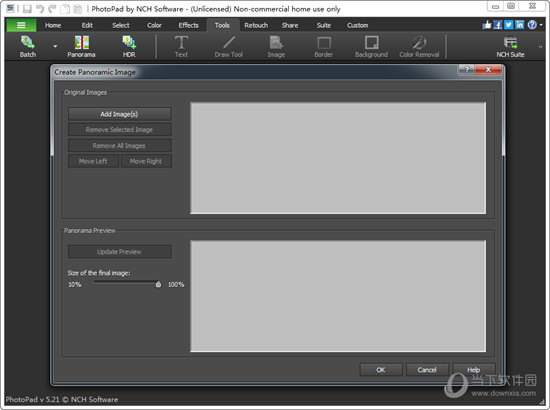
Task: Open the HDR tool
Action: pos(129,46)
